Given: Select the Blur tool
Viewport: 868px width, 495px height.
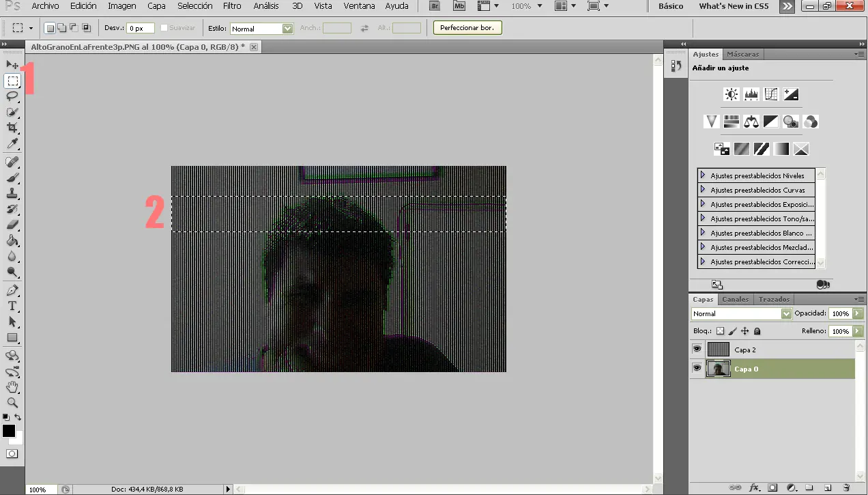Looking at the screenshot, I should pyautogui.click(x=12, y=257).
